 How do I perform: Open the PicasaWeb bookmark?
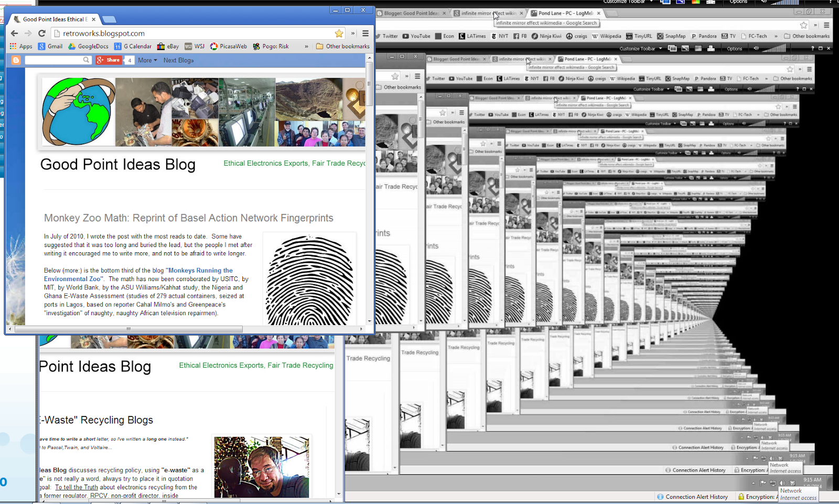229,46
